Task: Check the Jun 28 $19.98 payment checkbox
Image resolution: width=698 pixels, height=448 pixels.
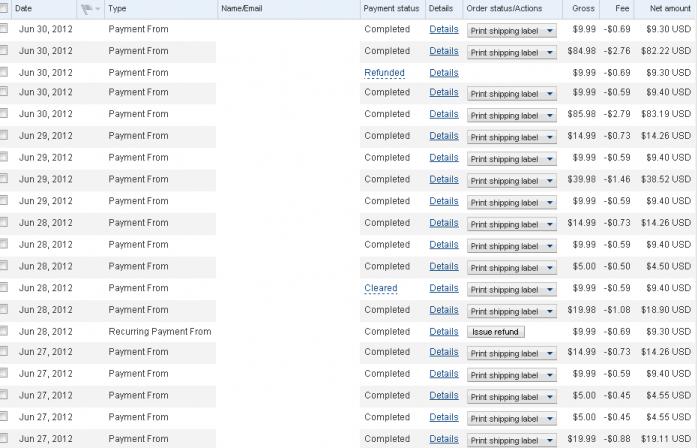Action: [x=4, y=309]
